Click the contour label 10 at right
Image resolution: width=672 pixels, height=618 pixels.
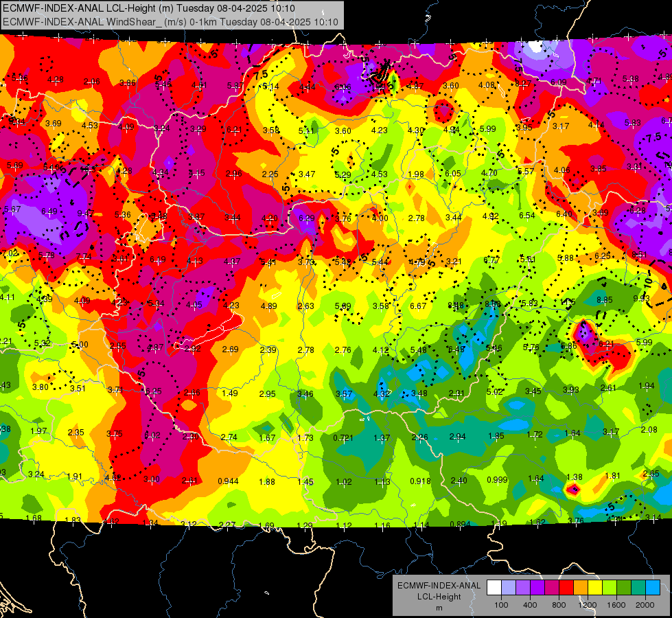647,283
